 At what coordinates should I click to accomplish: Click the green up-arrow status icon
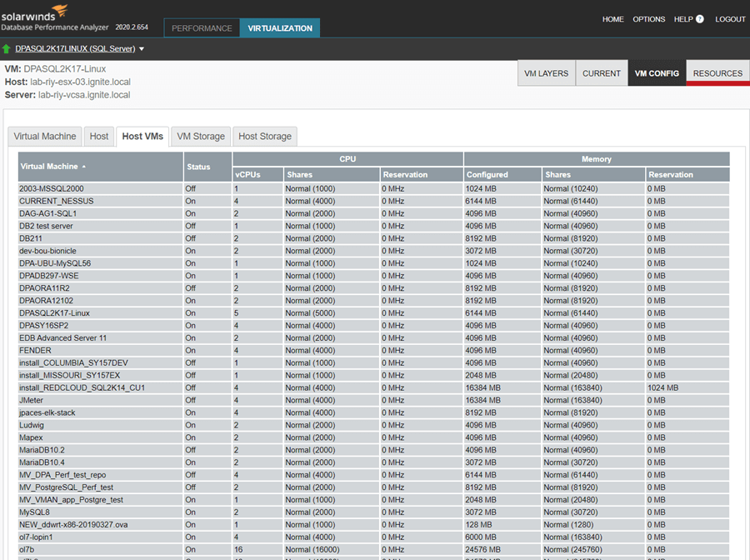click(x=6, y=49)
